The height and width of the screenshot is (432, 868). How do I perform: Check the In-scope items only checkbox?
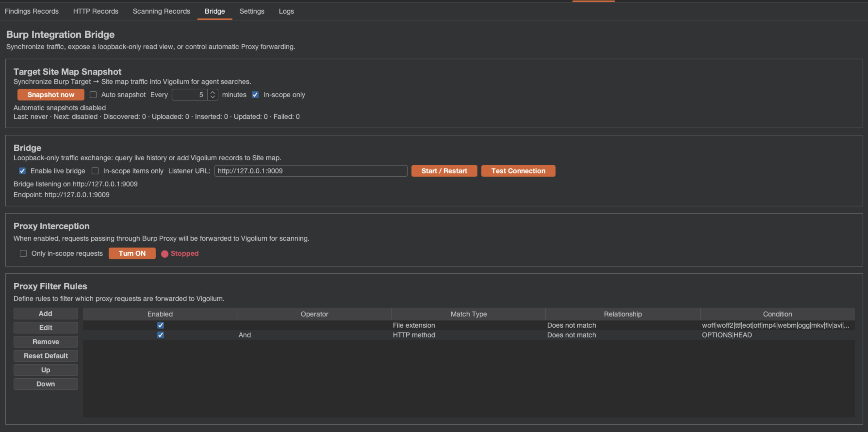95,171
